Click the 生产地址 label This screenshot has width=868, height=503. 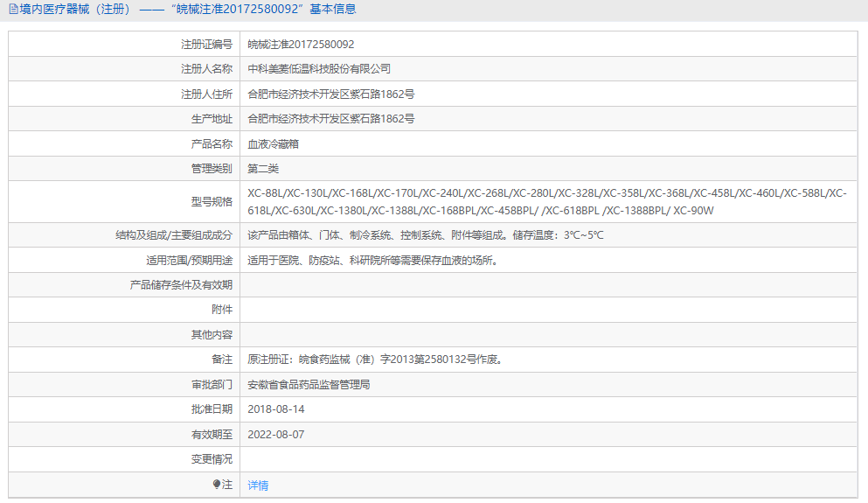(x=212, y=119)
